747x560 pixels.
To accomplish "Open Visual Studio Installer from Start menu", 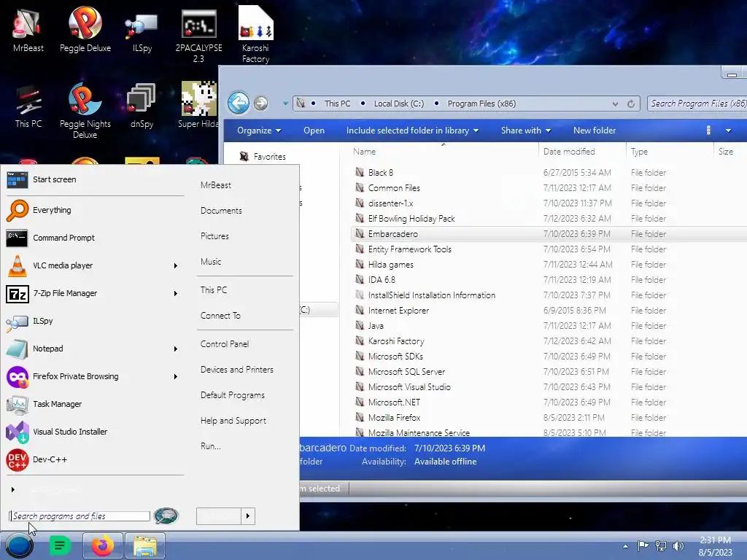I will point(94,432).
